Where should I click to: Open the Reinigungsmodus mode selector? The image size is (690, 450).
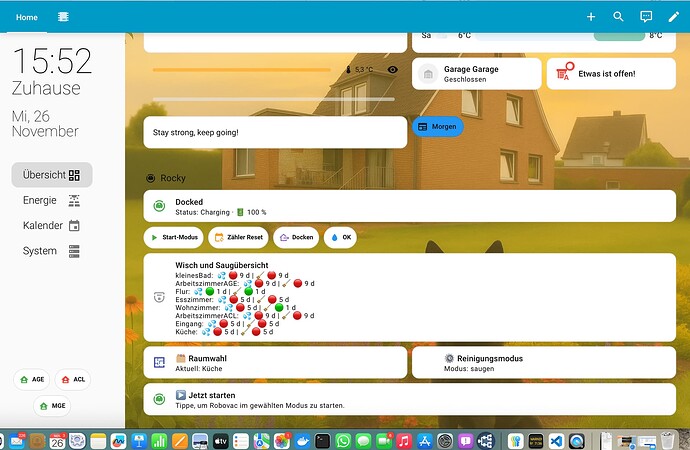pyautogui.click(x=544, y=362)
